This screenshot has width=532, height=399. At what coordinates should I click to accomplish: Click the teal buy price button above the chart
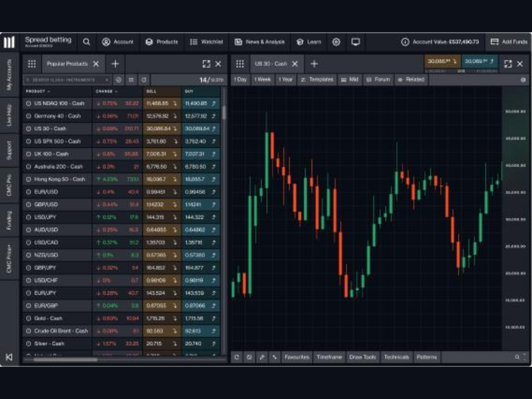click(480, 62)
